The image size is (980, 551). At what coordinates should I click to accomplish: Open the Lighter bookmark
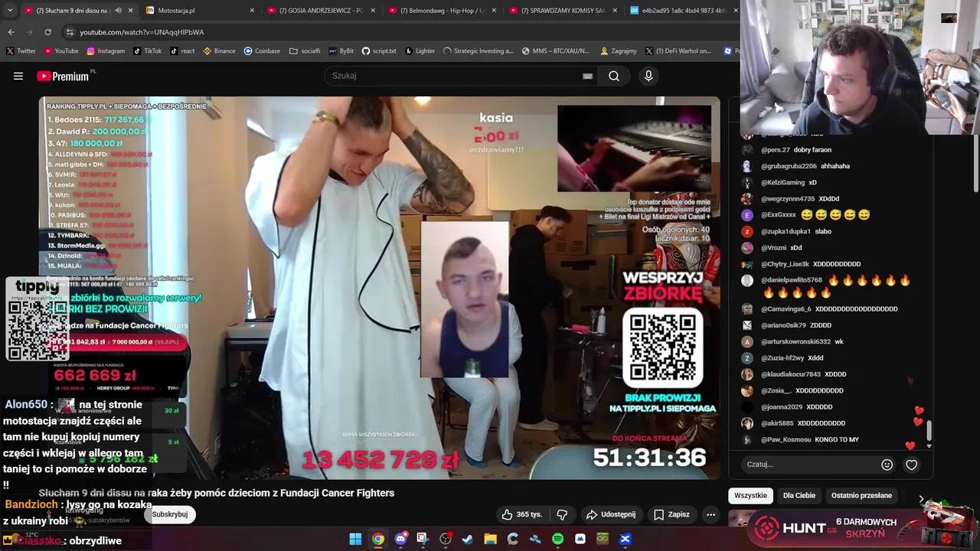tap(420, 51)
